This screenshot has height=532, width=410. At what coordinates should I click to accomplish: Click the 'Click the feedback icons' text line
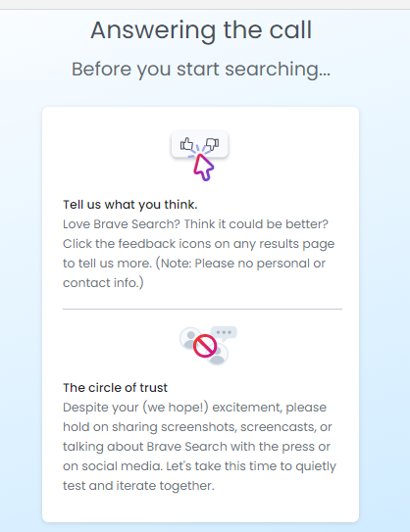(x=199, y=244)
